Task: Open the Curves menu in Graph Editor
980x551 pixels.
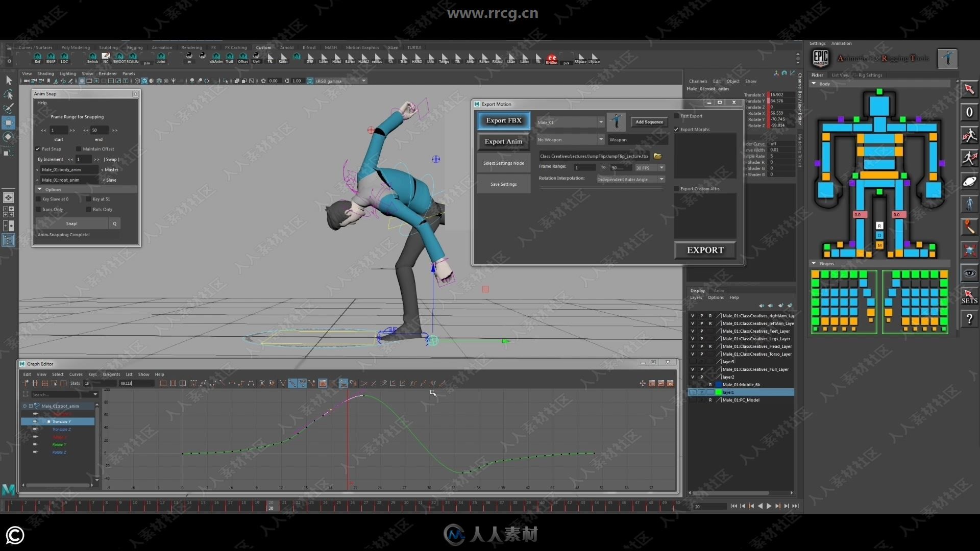Action: 76,374
